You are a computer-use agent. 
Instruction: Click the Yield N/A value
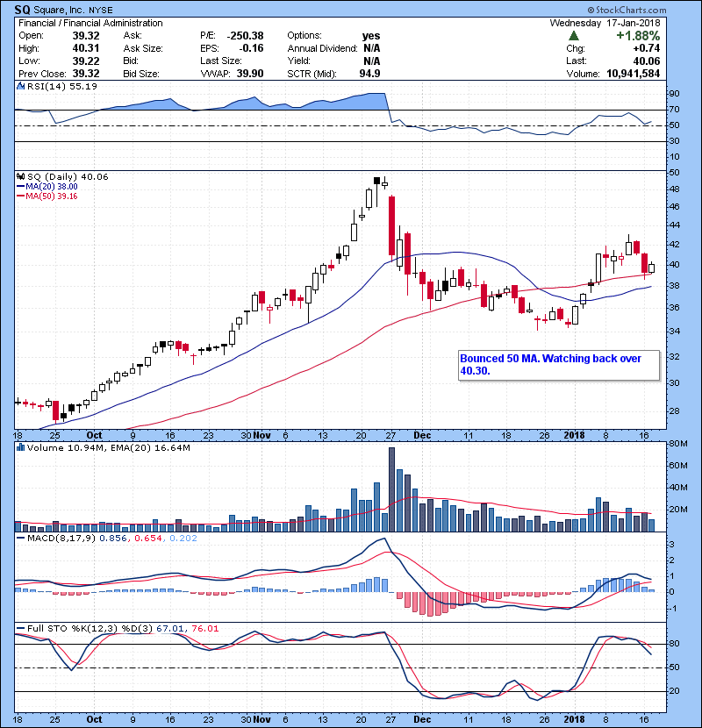372,61
